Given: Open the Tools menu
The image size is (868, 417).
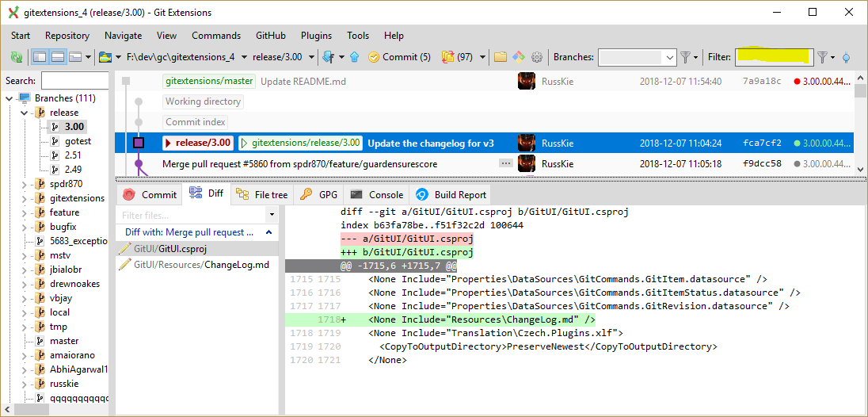Looking at the screenshot, I should [358, 36].
